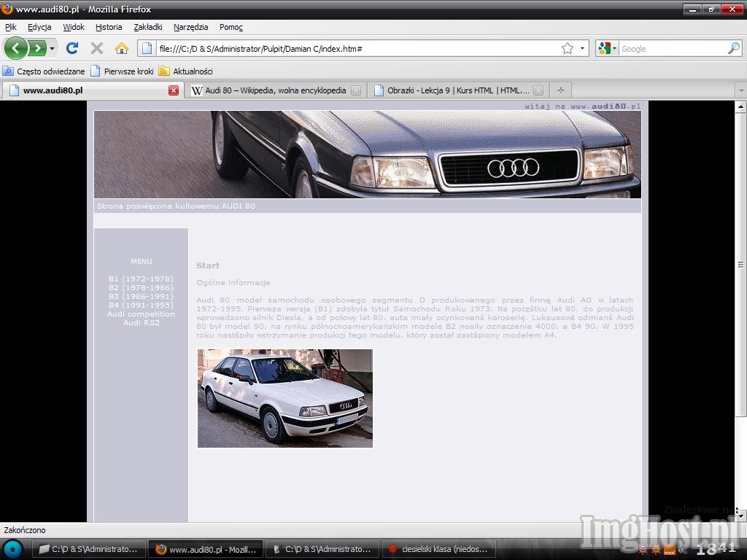Click the MENU label in sidebar
Image resolution: width=747 pixels, height=560 pixels.
click(142, 262)
